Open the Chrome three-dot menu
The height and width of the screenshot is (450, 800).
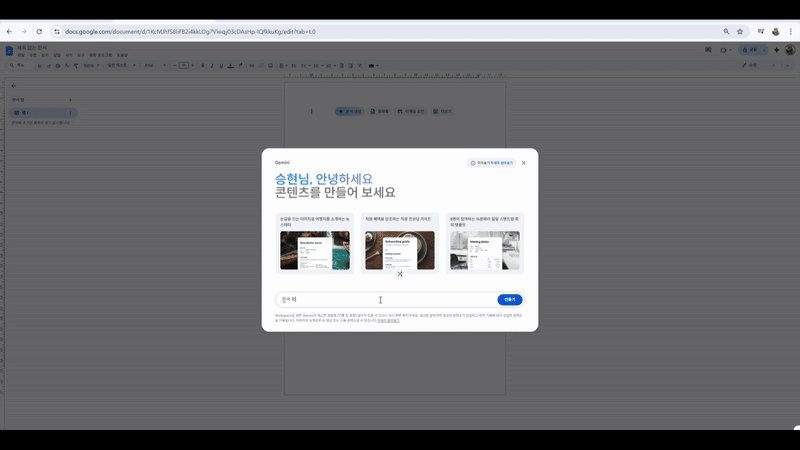coord(791,31)
